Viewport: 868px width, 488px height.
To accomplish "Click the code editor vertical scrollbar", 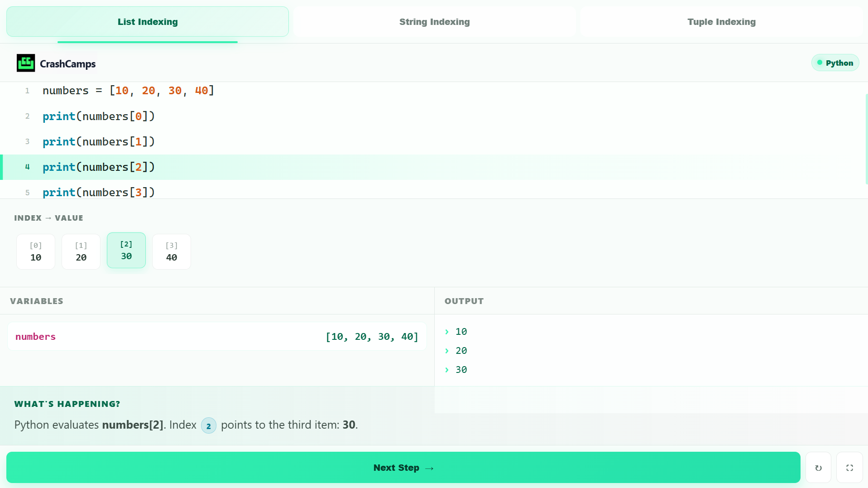I will [x=866, y=139].
